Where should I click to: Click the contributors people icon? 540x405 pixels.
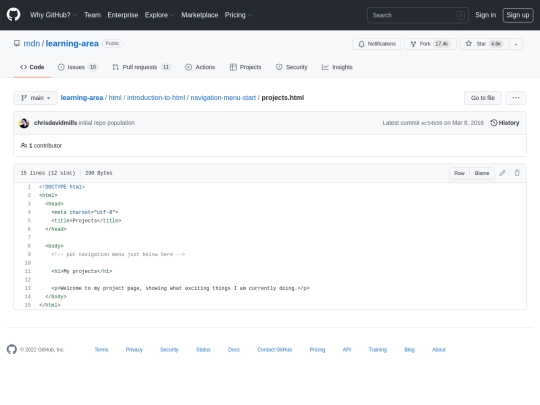(x=24, y=145)
